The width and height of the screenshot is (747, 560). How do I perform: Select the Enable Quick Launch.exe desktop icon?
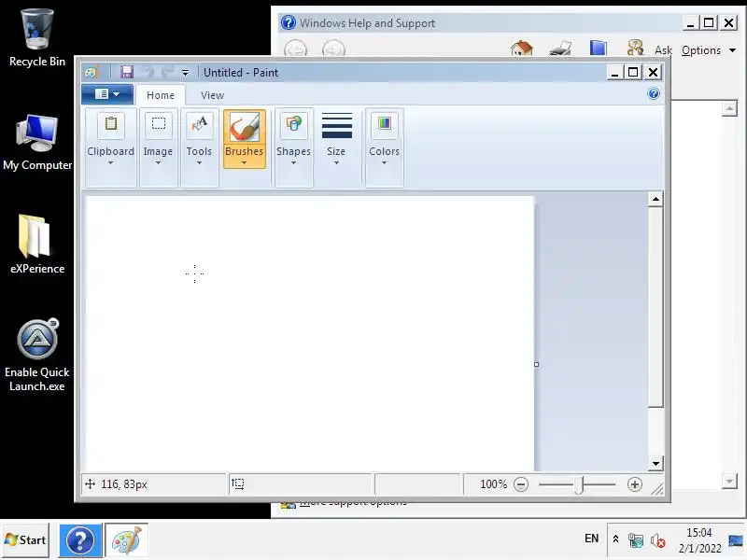pyautogui.click(x=37, y=356)
